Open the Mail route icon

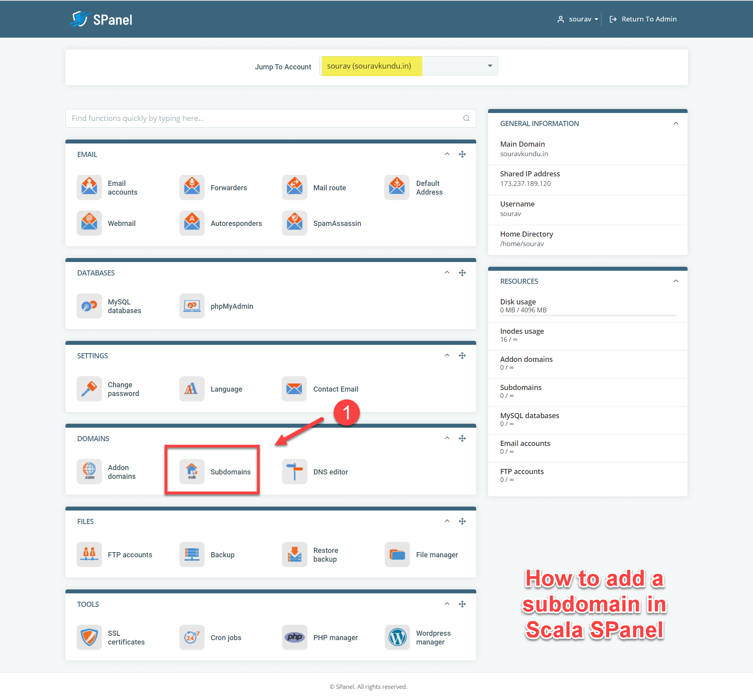click(295, 187)
